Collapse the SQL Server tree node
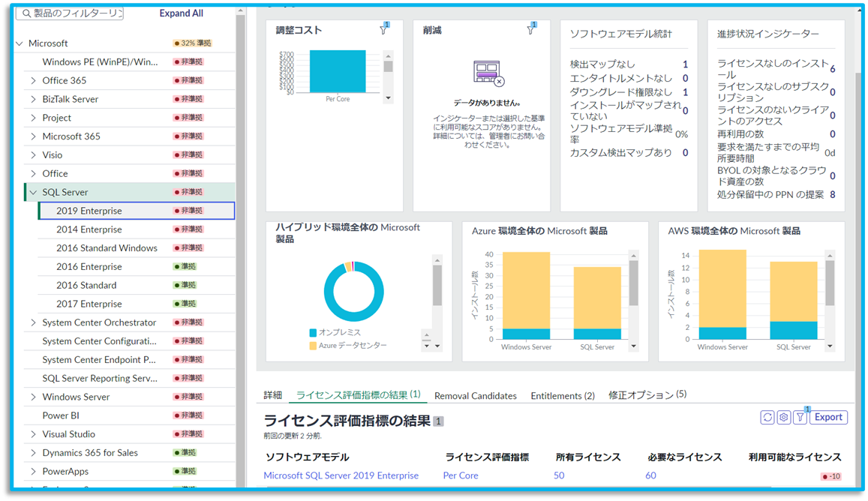Viewport: 868px width, 501px height. click(32, 192)
